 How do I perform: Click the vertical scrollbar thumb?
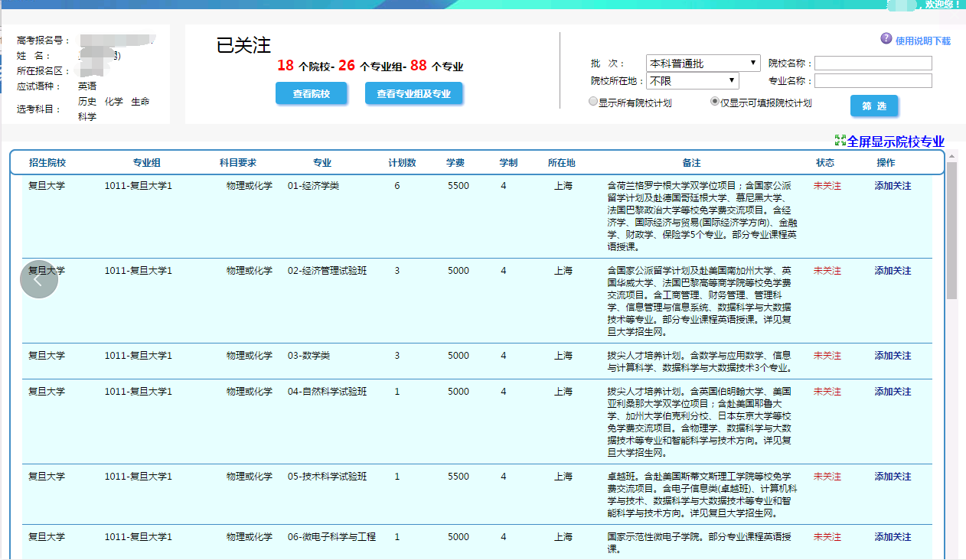(952, 230)
